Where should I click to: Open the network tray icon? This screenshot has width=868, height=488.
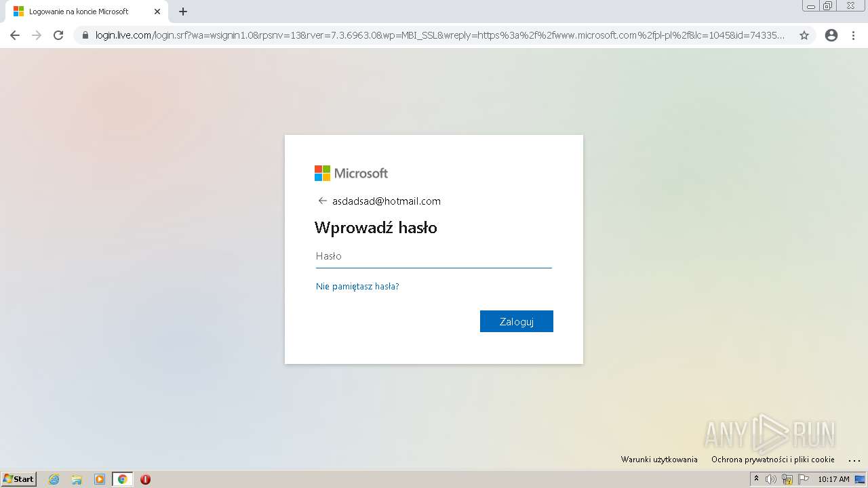(787, 479)
